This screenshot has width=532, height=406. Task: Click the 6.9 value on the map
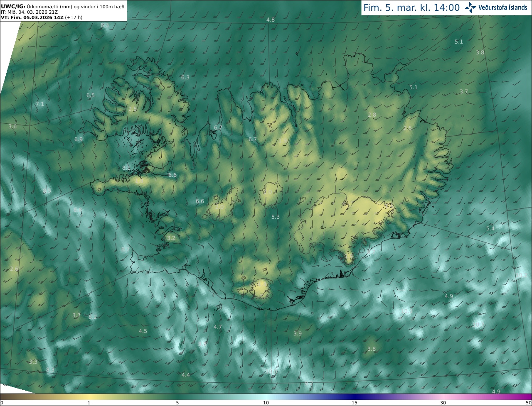79,139
